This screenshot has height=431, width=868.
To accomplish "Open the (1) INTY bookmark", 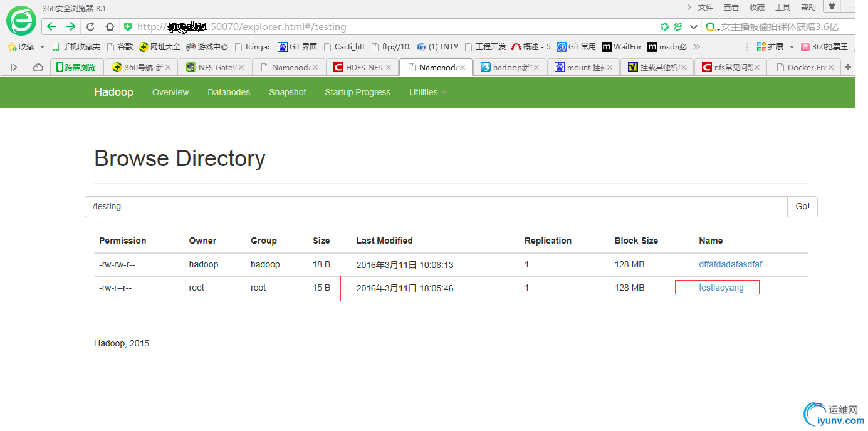I will coord(437,47).
